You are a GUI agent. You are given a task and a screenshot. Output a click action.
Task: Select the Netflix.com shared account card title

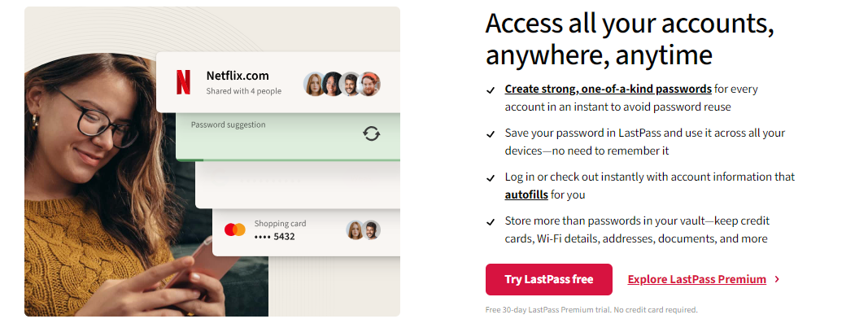pyautogui.click(x=238, y=76)
